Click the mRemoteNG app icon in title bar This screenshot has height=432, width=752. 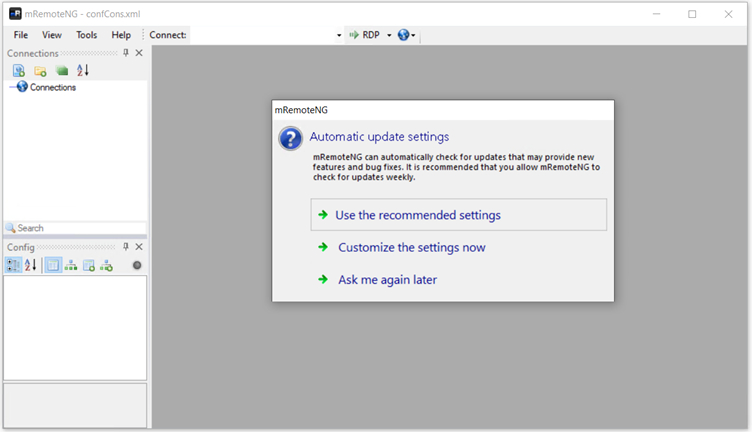click(15, 13)
